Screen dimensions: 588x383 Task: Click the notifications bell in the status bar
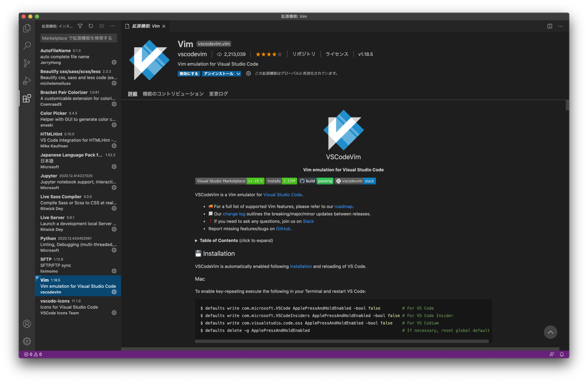(x=562, y=354)
